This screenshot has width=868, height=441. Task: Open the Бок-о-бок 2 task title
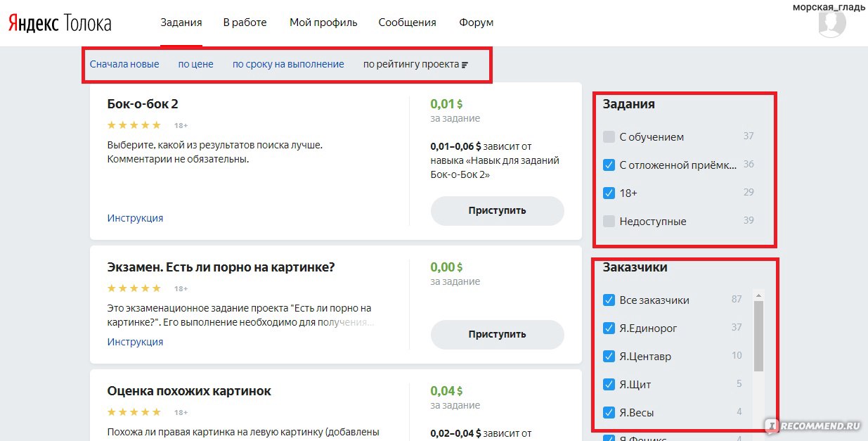[x=143, y=104]
